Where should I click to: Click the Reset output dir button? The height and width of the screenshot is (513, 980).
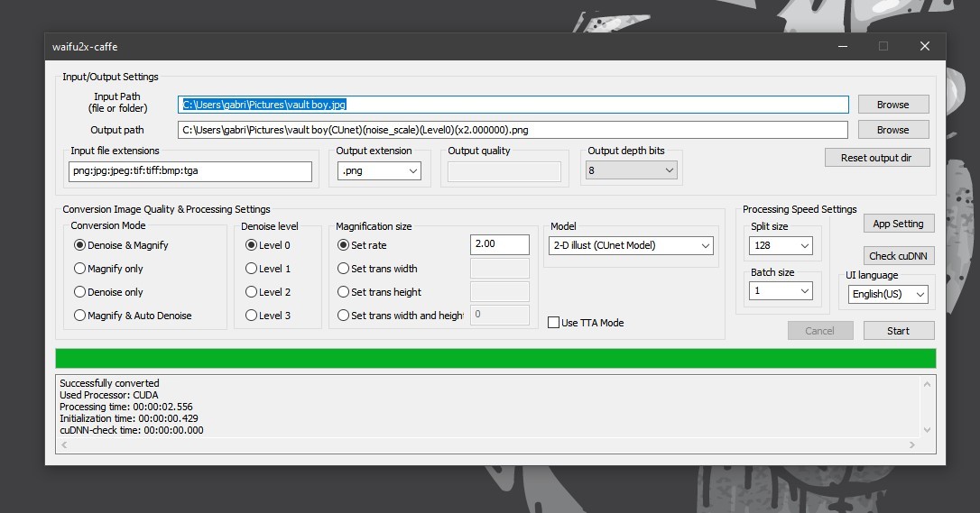[x=875, y=158]
